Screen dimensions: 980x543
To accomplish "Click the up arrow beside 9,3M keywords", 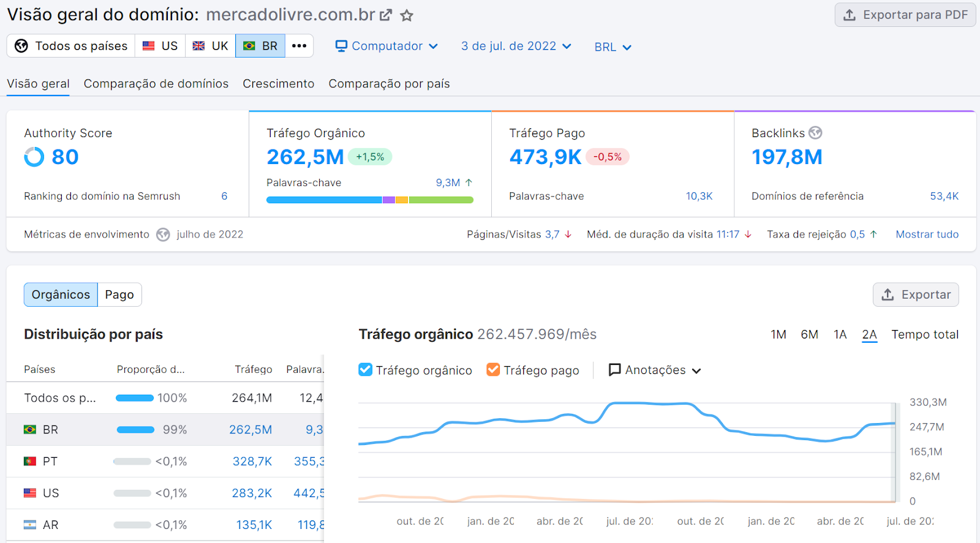I will pyautogui.click(x=469, y=182).
